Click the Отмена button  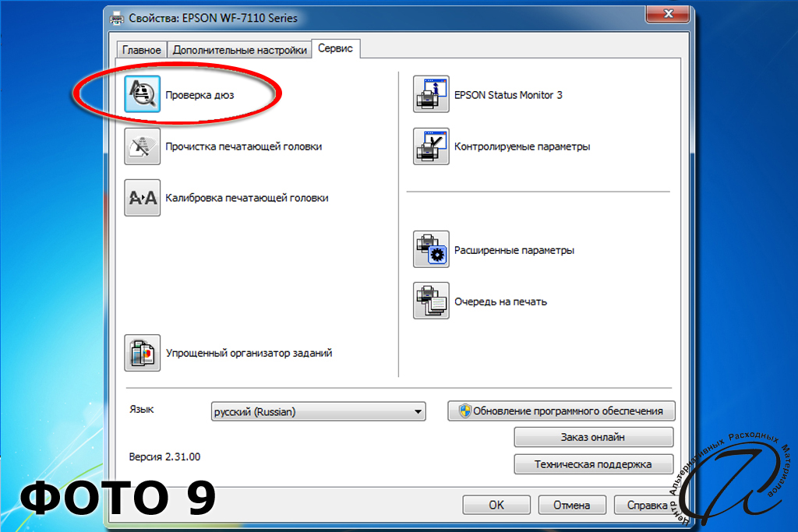(572, 505)
